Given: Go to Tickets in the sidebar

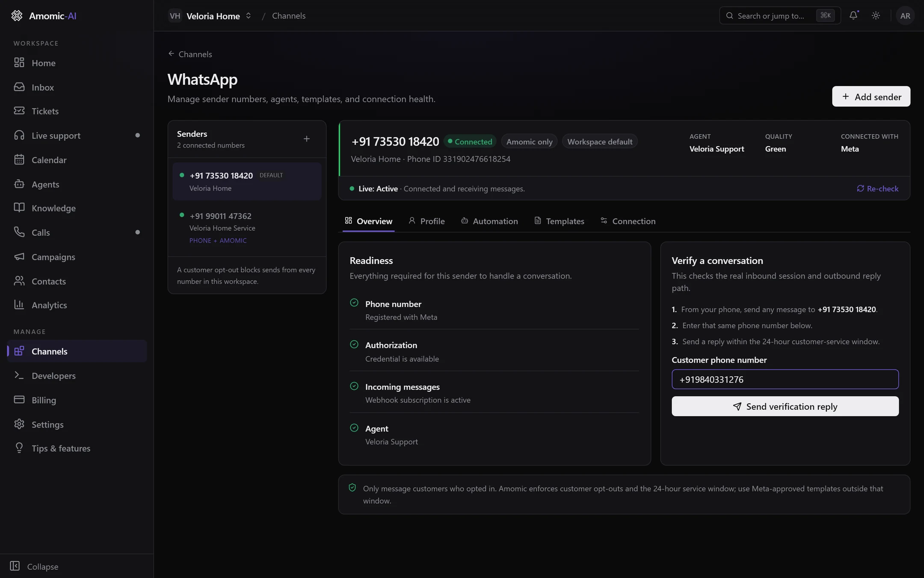Looking at the screenshot, I should [77, 111].
